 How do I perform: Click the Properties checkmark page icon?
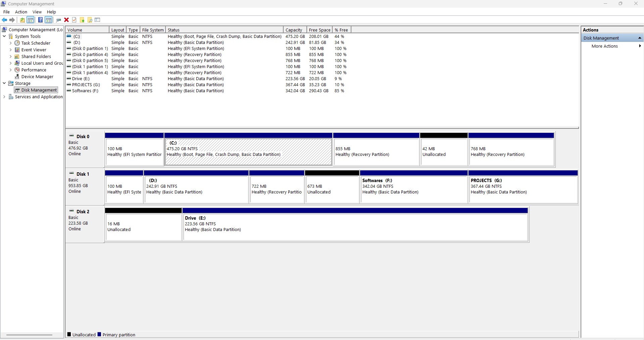[x=74, y=20]
